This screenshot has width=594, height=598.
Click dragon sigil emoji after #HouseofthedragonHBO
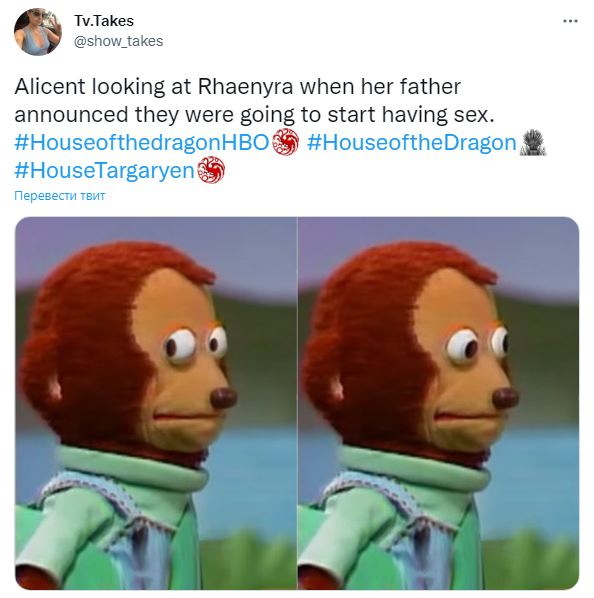(285, 143)
